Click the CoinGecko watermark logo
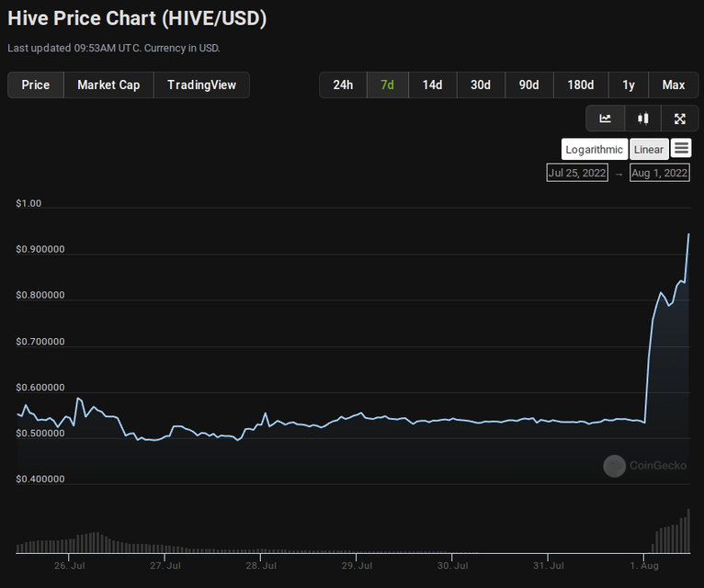Image resolution: width=704 pixels, height=588 pixels. 645,466
